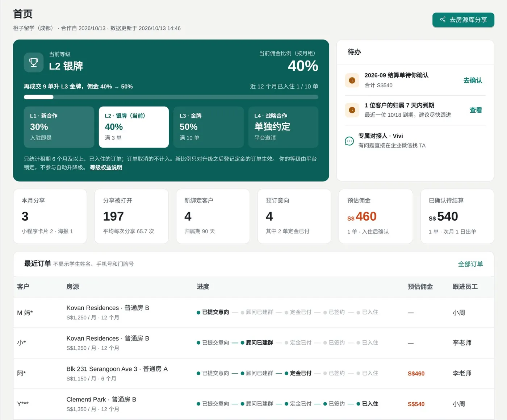Viewport: 507px width, 420px height.
Task: Click customer 阿* in recent orders
Action: [x=21, y=373]
